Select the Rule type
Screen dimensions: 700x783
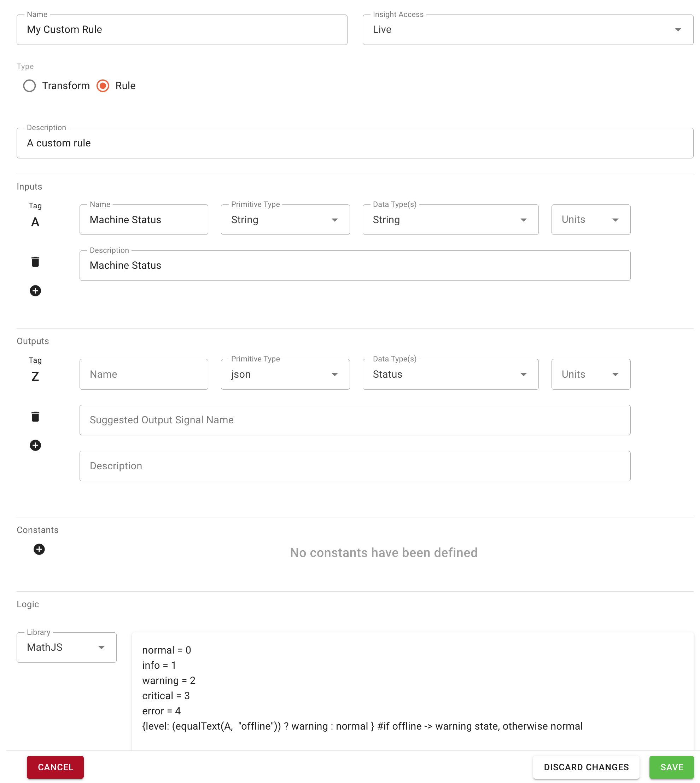[x=103, y=86]
